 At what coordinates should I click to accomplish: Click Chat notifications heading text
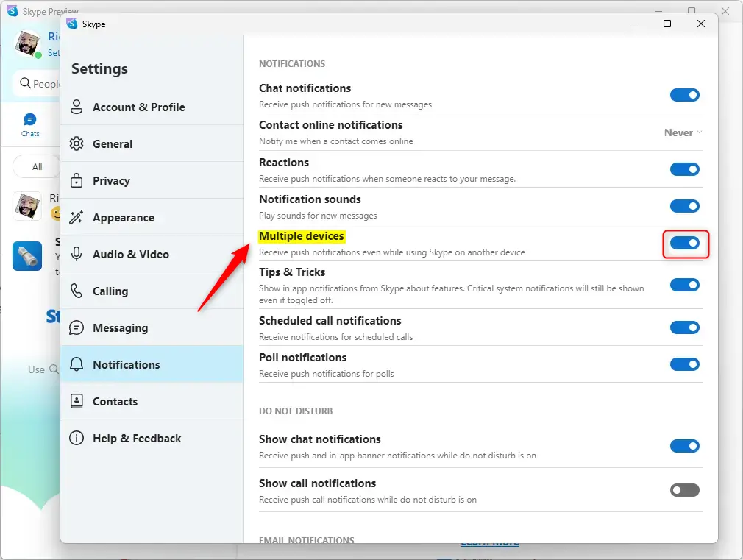[x=305, y=88]
